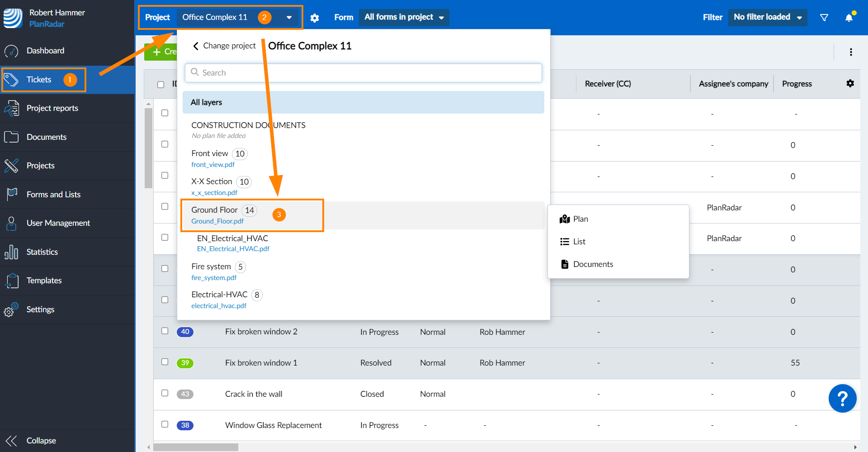Screen dimensions: 868x452
Task: Open the User Management person icon
Action: (11, 223)
